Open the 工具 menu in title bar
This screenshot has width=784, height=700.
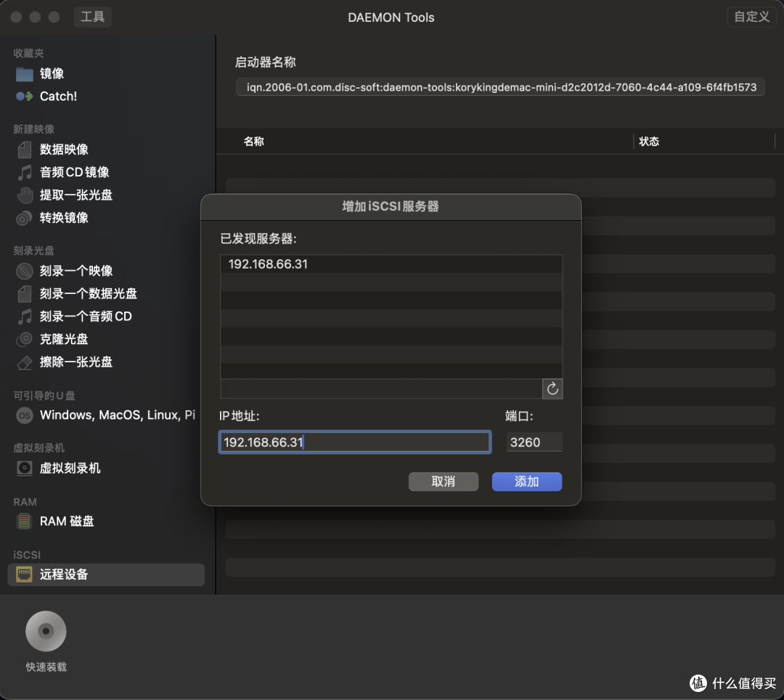pyautogui.click(x=92, y=17)
